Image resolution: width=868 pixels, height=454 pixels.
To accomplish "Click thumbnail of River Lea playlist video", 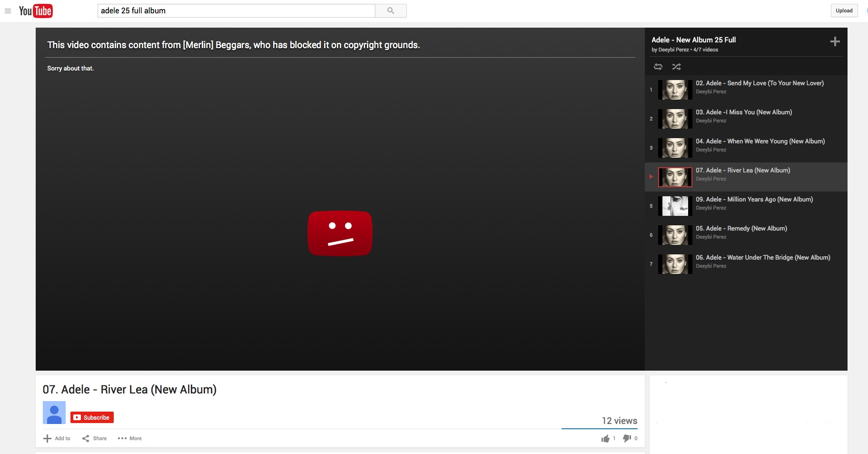I will click(675, 177).
